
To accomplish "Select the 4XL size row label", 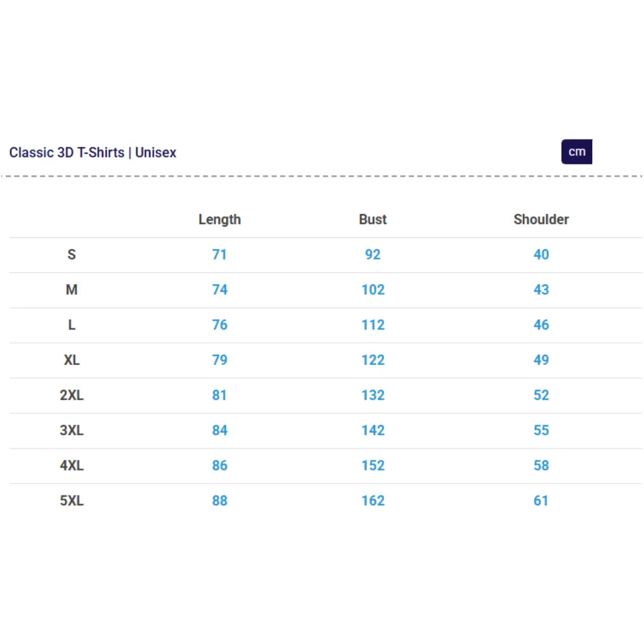I will point(72,466).
